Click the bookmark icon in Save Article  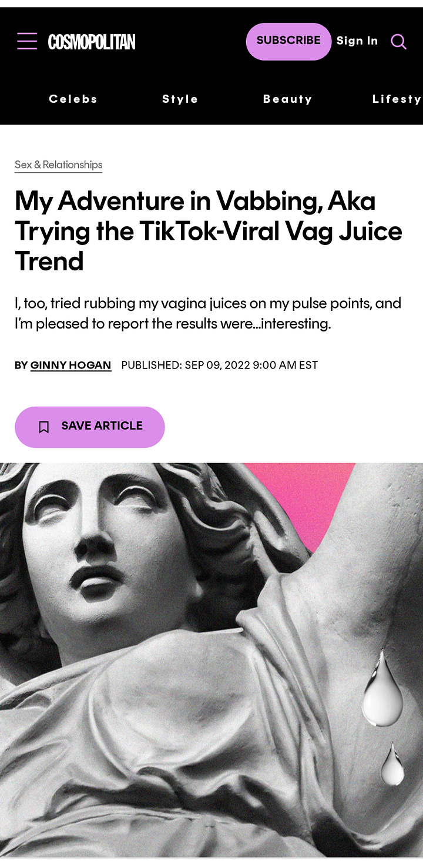[44, 427]
